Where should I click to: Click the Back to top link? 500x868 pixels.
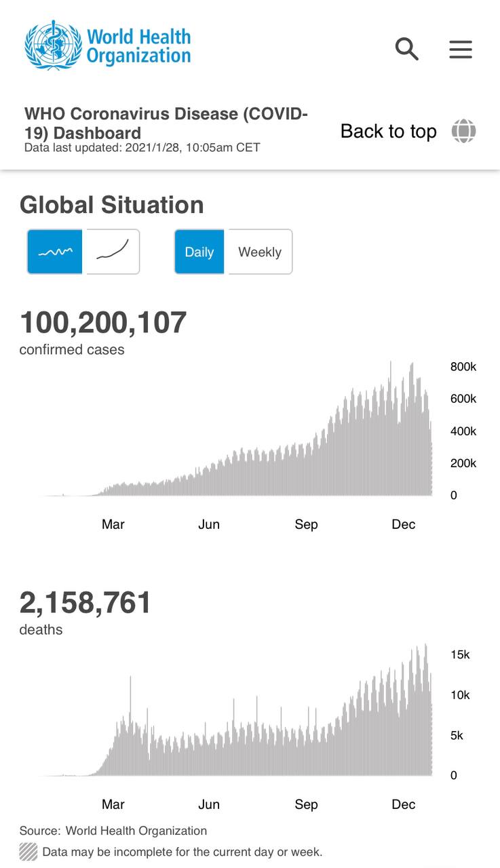[389, 131]
